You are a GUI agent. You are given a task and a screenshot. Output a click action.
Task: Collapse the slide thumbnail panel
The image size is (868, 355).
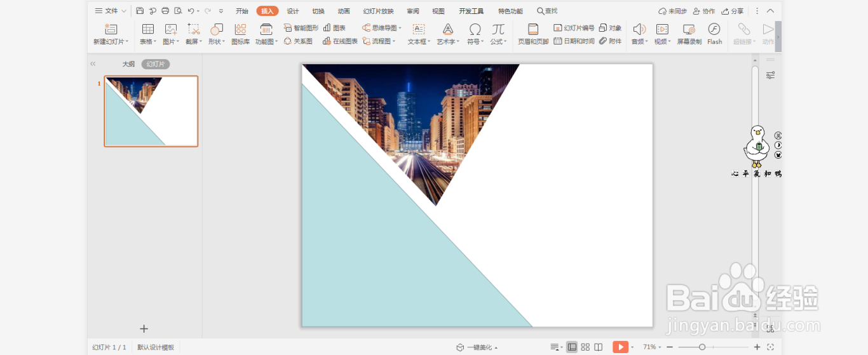93,64
